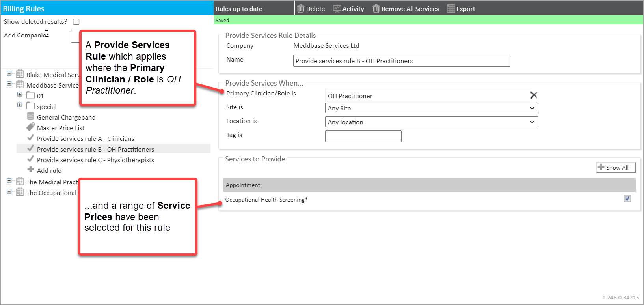Collapse the Meddbase Services company node
The image size is (644, 305).
[x=9, y=84]
